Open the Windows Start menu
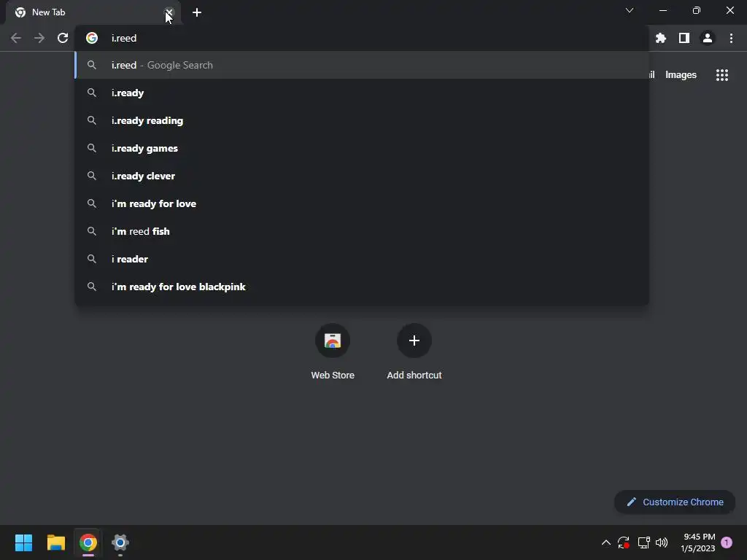747x560 pixels. click(23, 542)
